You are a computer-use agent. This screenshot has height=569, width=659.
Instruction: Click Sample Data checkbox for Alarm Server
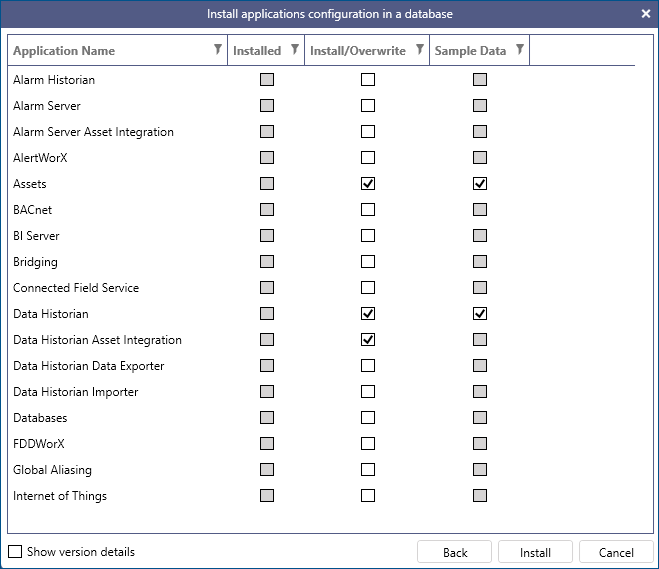point(480,105)
